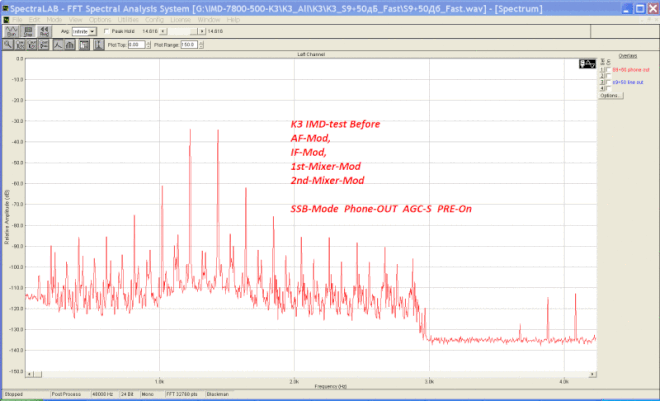The height and width of the screenshot is (401, 660).
Task: Enable overlay 4 checkbox
Action: (609, 89)
